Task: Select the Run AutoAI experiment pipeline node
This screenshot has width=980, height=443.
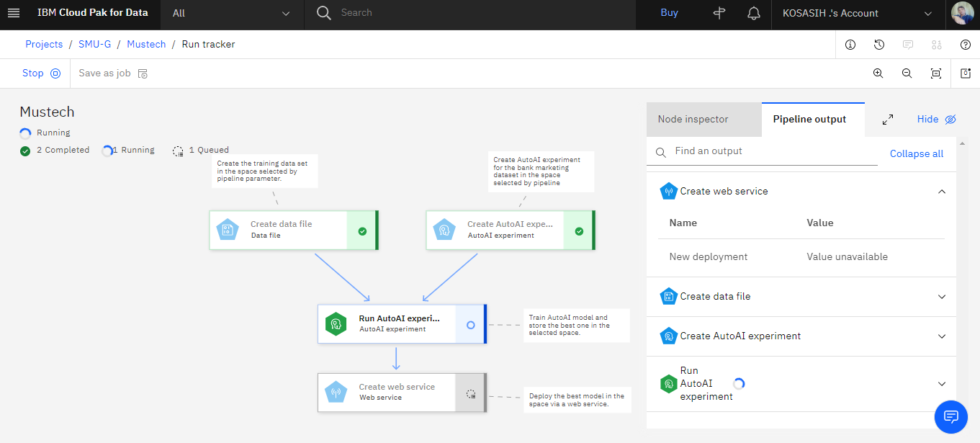Action: tap(403, 324)
